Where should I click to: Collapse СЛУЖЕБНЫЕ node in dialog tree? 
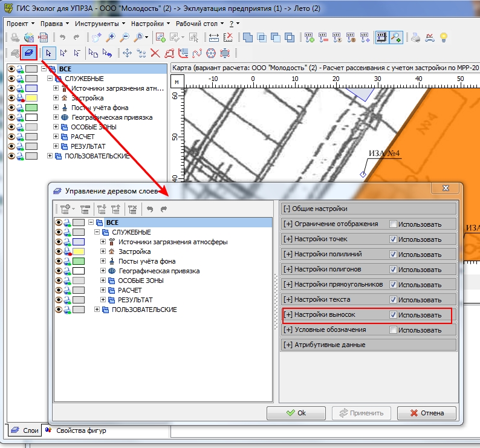(97, 232)
